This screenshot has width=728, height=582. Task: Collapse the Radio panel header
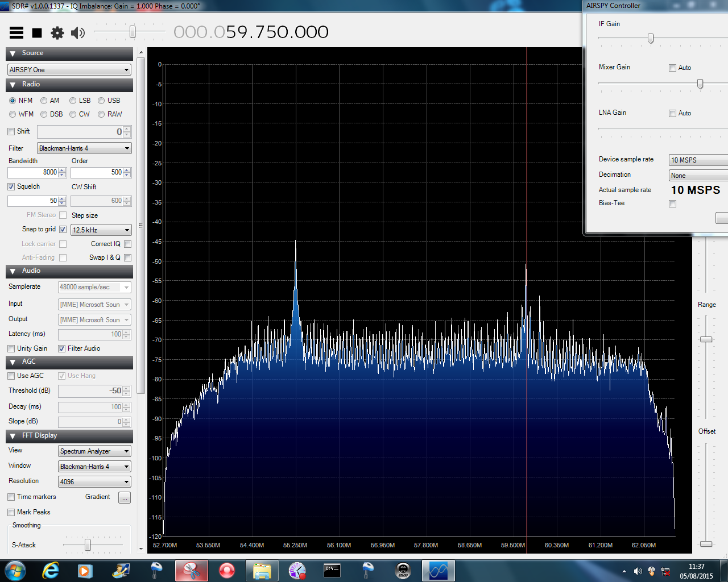tap(69, 85)
